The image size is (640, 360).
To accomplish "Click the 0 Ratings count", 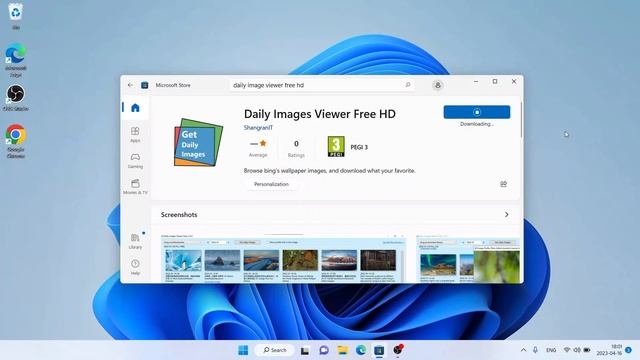I will click(296, 148).
